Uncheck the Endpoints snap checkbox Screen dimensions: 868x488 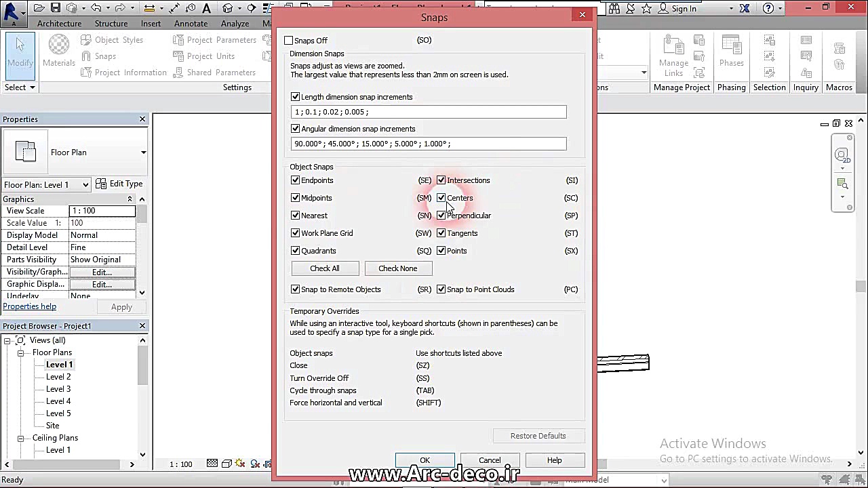point(296,180)
